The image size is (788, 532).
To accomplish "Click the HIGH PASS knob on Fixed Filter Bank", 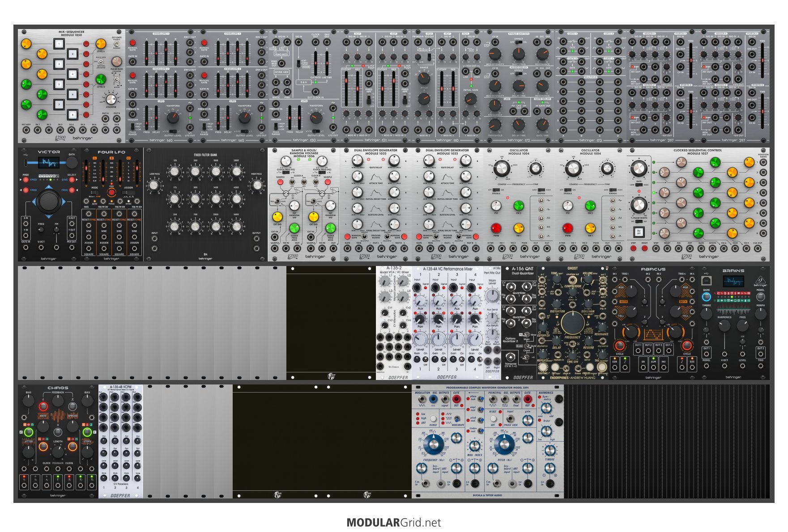I will click(257, 185).
